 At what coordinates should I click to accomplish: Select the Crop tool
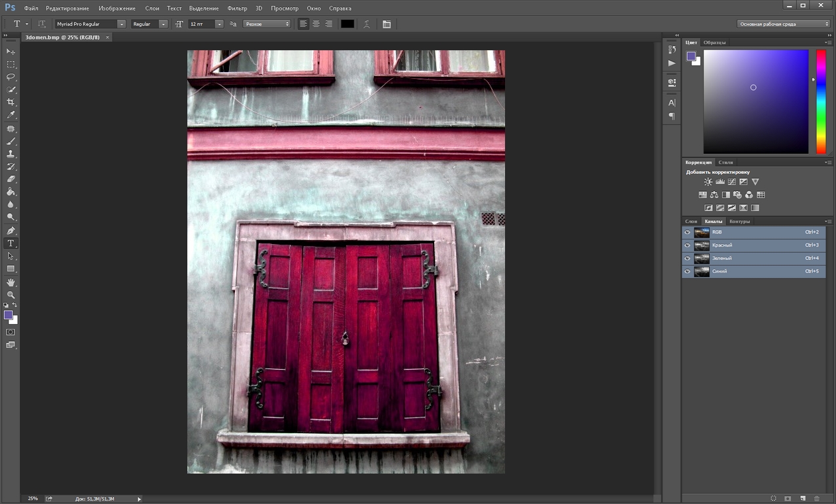tap(11, 103)
